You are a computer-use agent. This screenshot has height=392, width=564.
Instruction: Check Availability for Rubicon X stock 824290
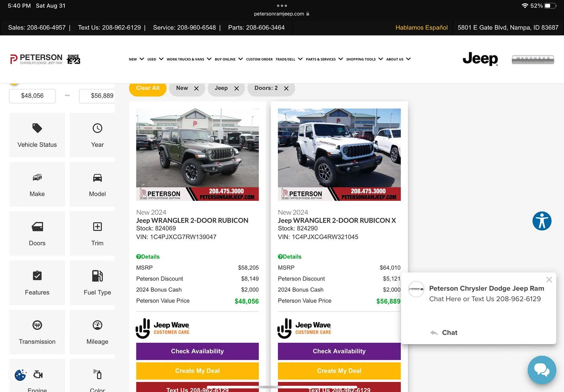click(x=339, y=351)
